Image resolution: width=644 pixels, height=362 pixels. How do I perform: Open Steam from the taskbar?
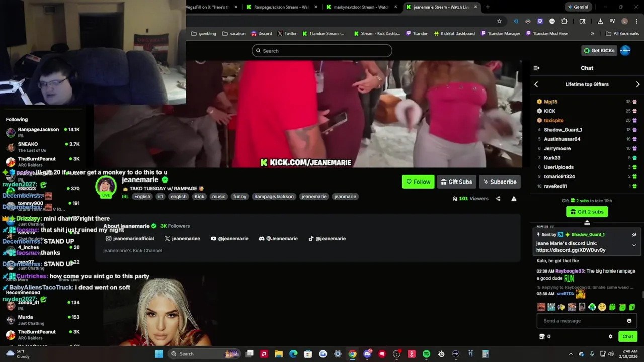(441, 354)
